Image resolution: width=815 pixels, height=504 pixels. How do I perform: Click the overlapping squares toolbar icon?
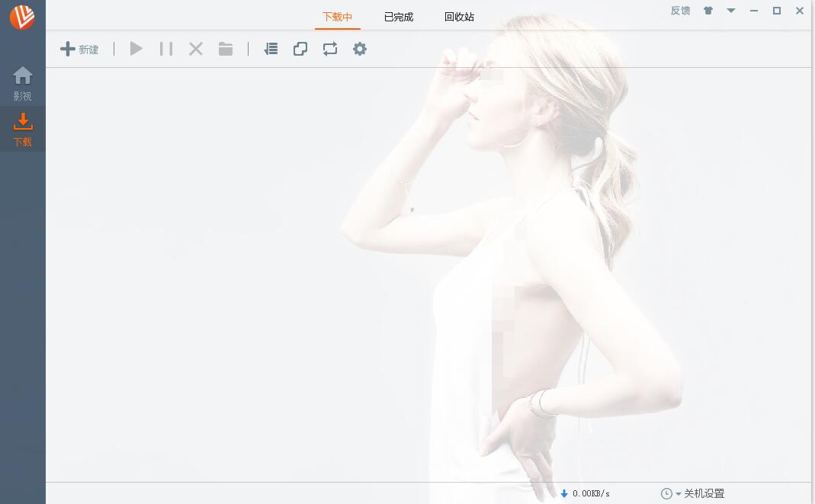tap(300, 50)
